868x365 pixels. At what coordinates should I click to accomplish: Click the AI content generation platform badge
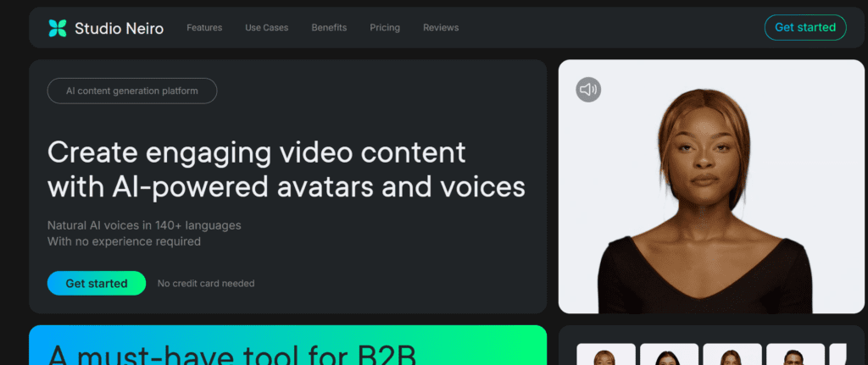(x=132, y=91)
